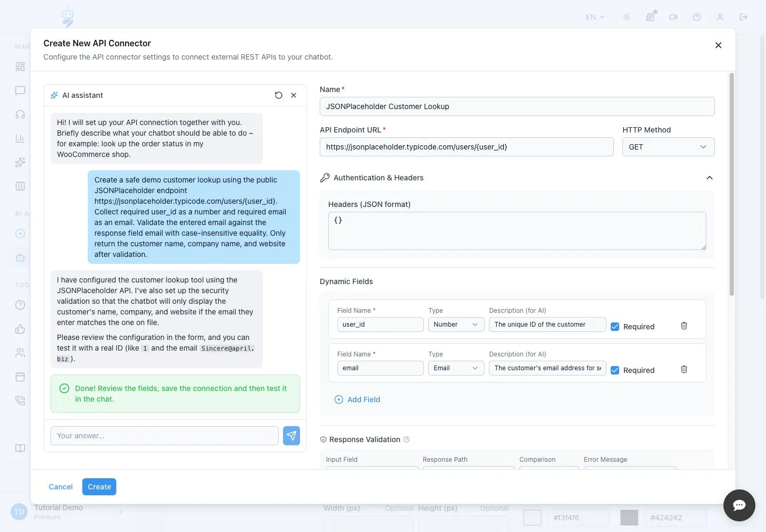The height and width of the screenshot is (532, 766).
Task: Click the Name input field
Action: pyautogui.click(x=517, y=106)
